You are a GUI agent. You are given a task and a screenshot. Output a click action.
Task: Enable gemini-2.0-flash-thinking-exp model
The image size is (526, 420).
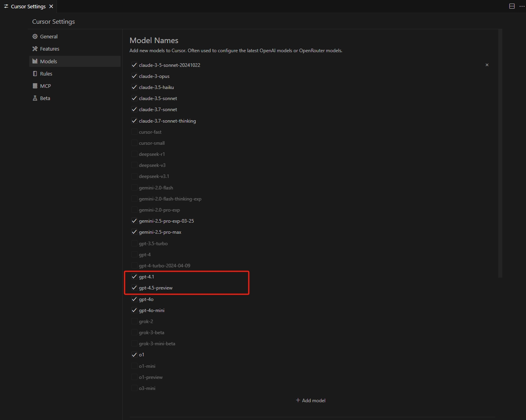134,199
